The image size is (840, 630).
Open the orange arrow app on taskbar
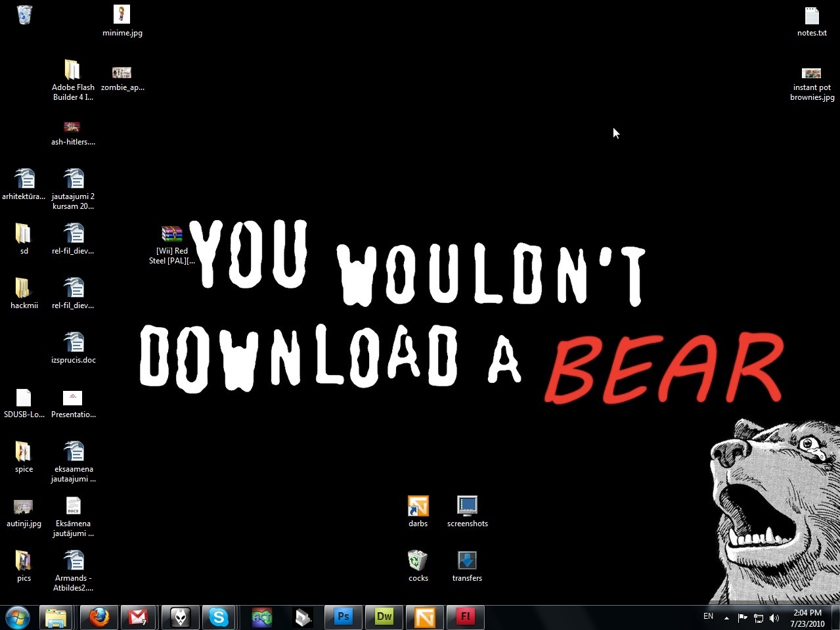tap(425, 618)
